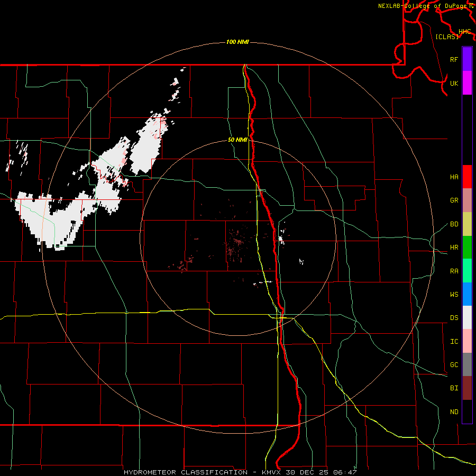
Task: Click the HA legend label
Action: pos(454,177)
